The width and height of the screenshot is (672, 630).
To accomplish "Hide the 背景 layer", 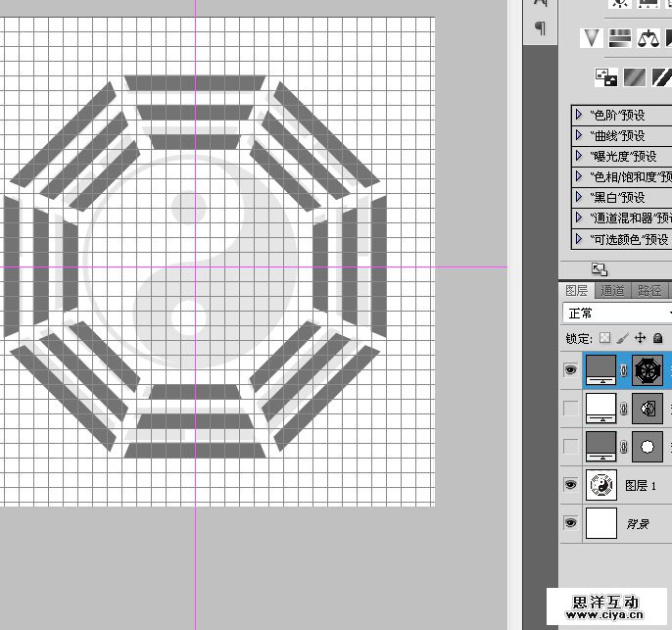I will 570,523.
